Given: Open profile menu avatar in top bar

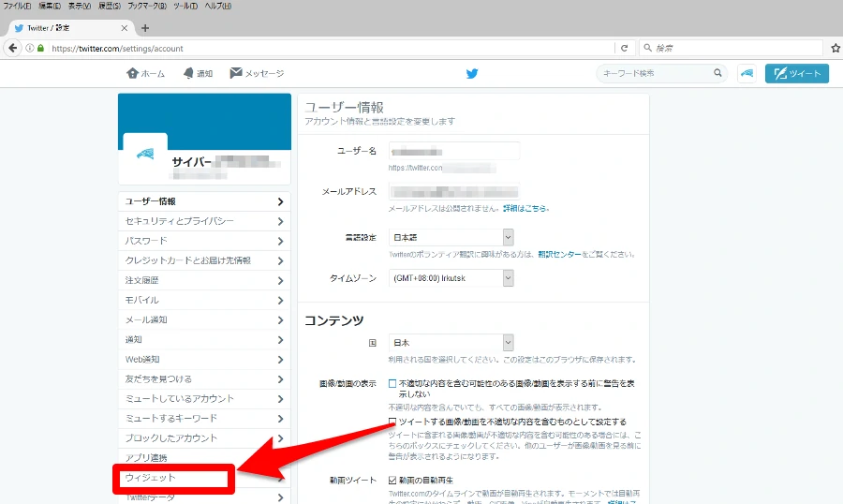Looking at the screenshot, I should (747, 73).
